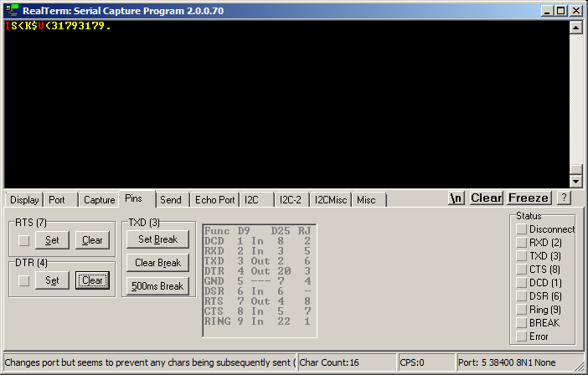Image resolution: width=588 pixels, height=375 pixels.
Task: Open help with the ? button
Action: 564,198
